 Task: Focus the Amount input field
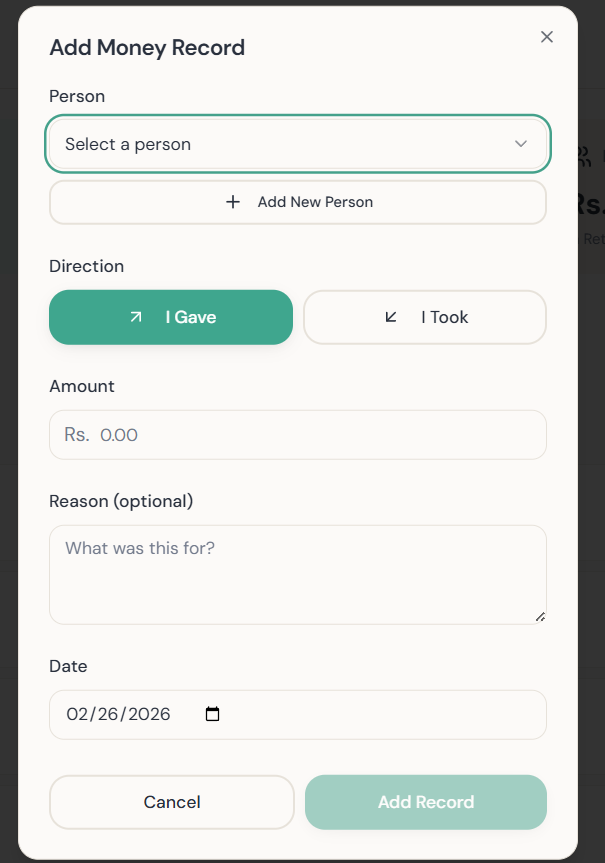[x=297, y=434]
